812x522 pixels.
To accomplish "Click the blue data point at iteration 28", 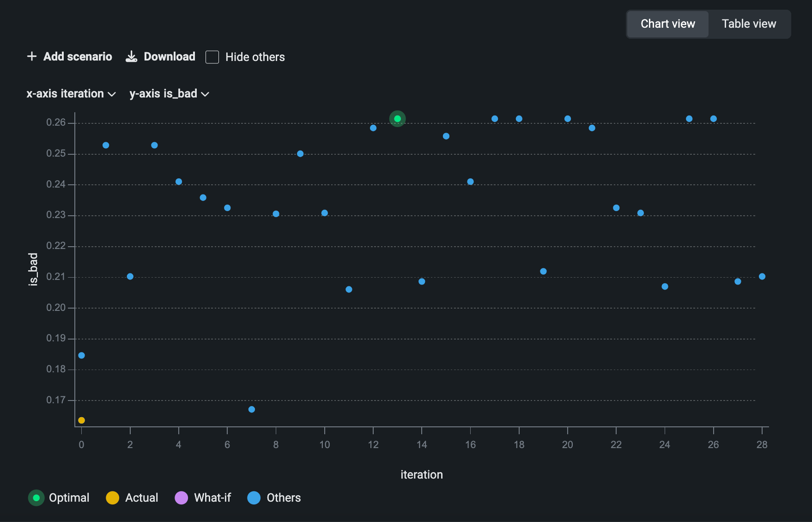I will click(x=762, y=276).
